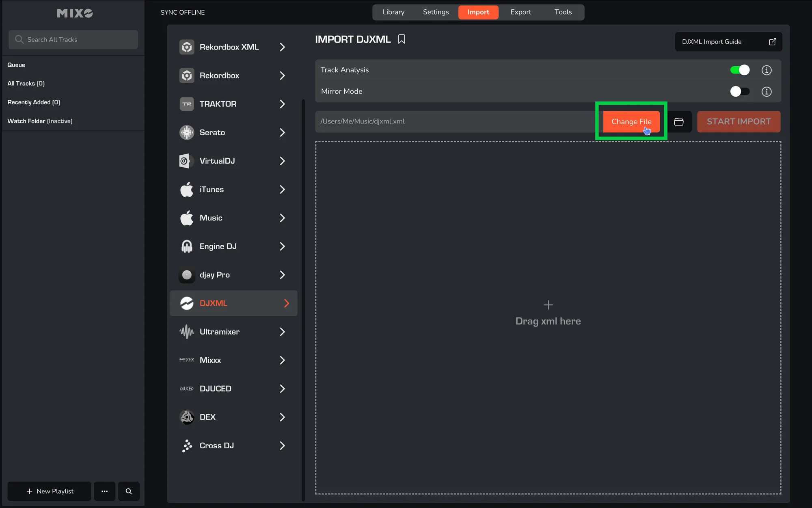Open the Settings tab

[436, 12]
